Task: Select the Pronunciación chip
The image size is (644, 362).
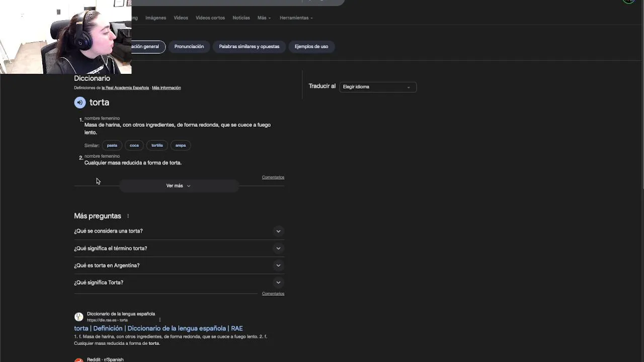Action: 189,47
